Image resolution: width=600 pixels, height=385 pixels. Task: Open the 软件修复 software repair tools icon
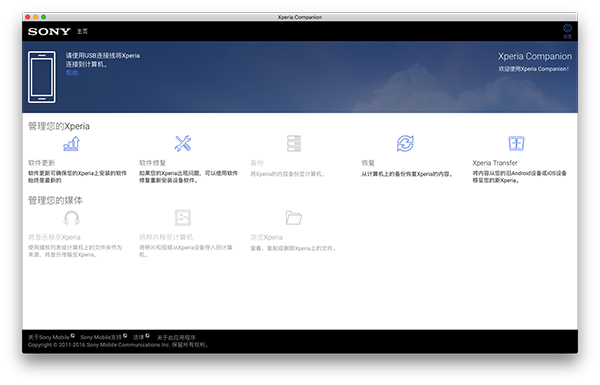(x=183, y=144)
